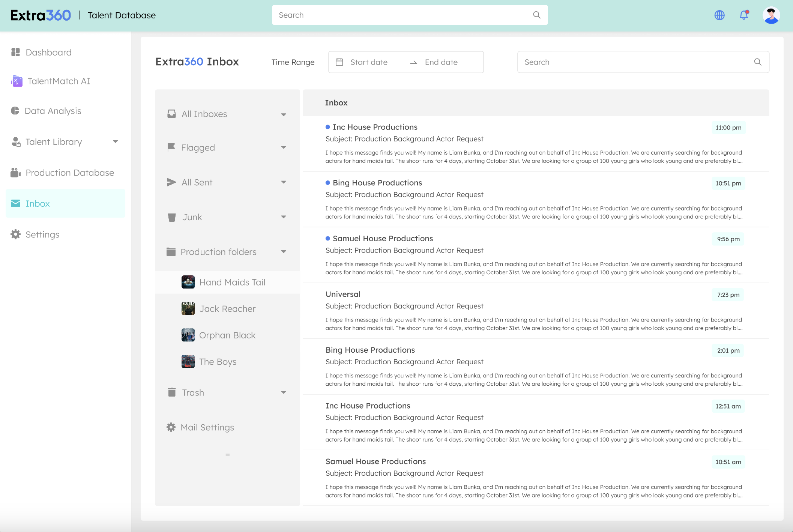The image size is (793, 532).
Task: Click the inbox search magnifier icon
Action: (758, 62)
